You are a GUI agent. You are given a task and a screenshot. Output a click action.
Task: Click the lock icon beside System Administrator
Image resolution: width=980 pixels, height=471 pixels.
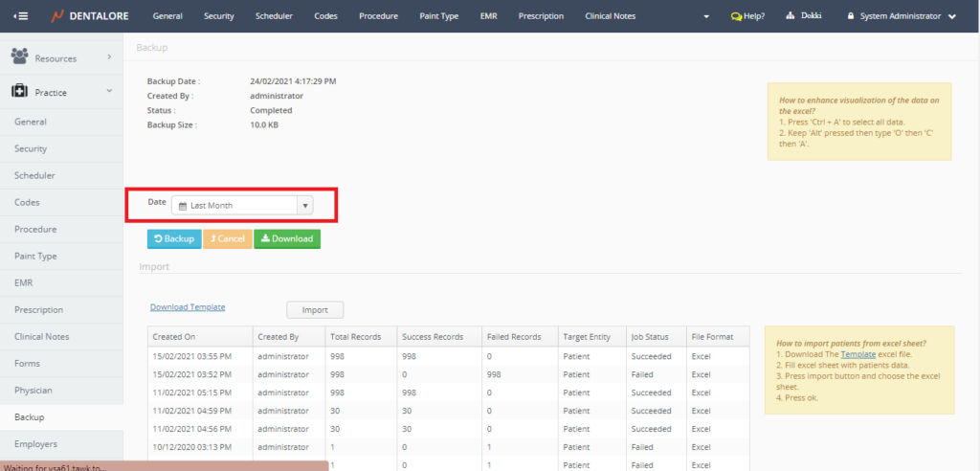[x=849, y=16]
